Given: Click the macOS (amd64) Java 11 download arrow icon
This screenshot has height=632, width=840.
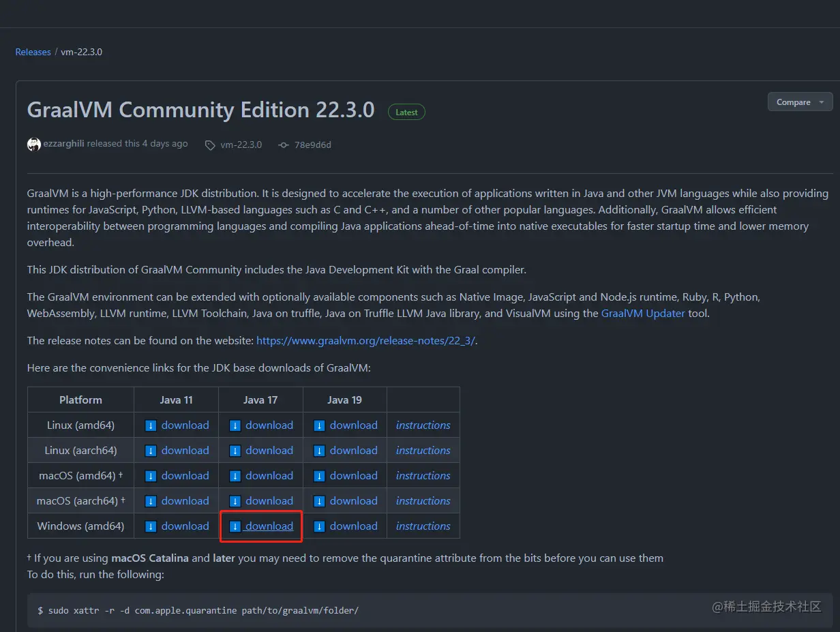Looking at the screenshot, I should tap(151, 476).
